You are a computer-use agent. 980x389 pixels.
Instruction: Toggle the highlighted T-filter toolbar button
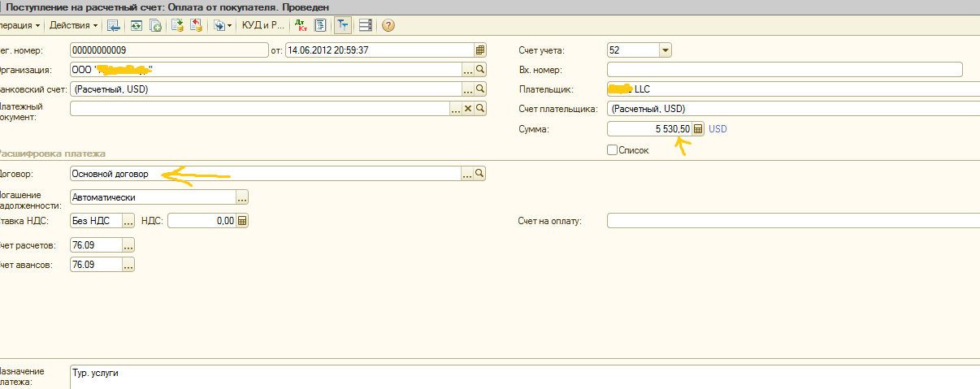point(343,25)
